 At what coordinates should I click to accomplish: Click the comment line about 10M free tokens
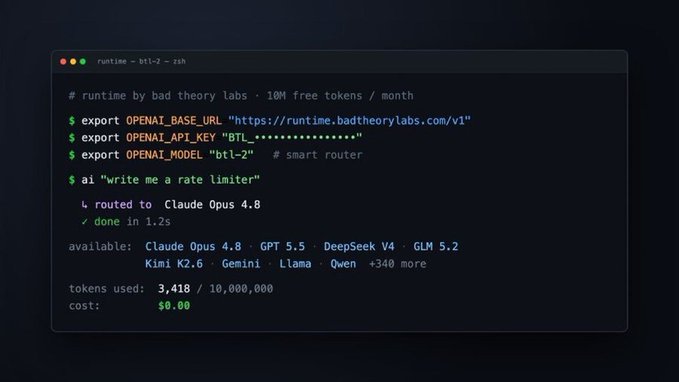[241, 96]
